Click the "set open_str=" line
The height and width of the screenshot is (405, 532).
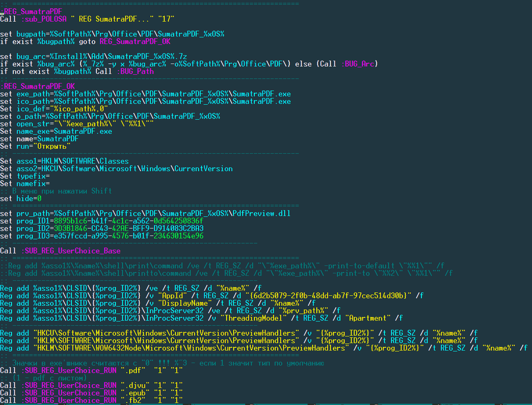click(x=77, y=124)
